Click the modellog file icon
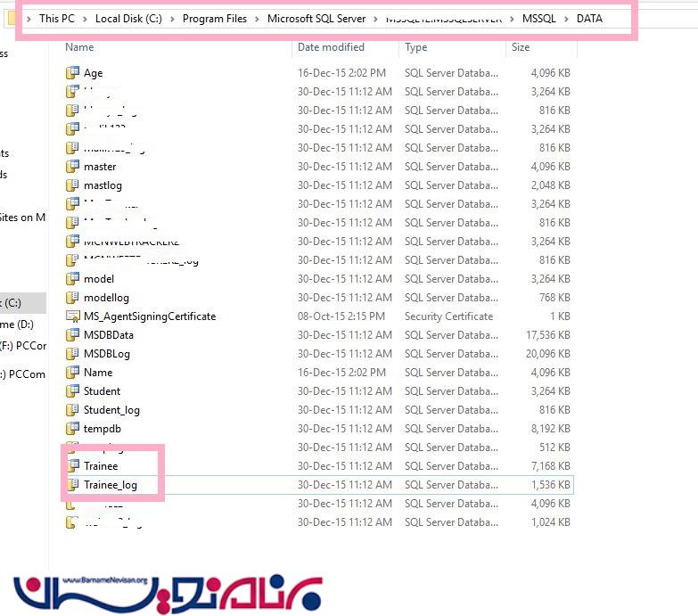The height and width of the screenshot is (616, 698). click(72, 298)
